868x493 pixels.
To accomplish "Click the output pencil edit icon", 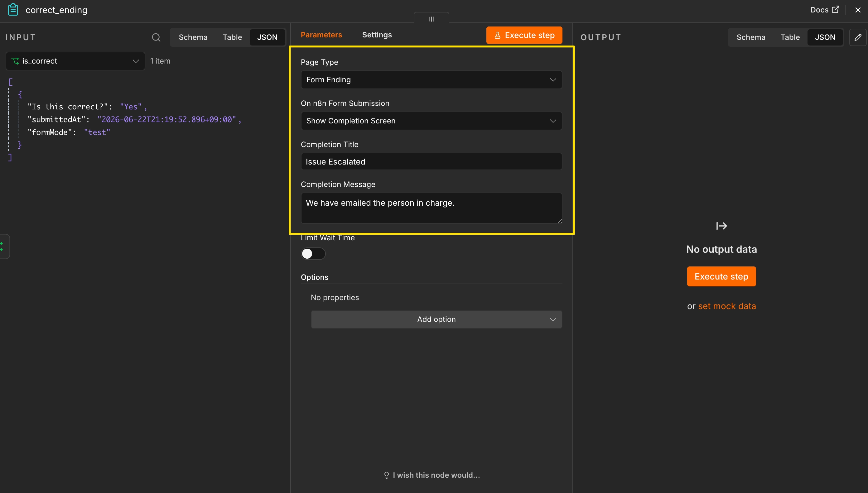I will [x=858, y=37].
